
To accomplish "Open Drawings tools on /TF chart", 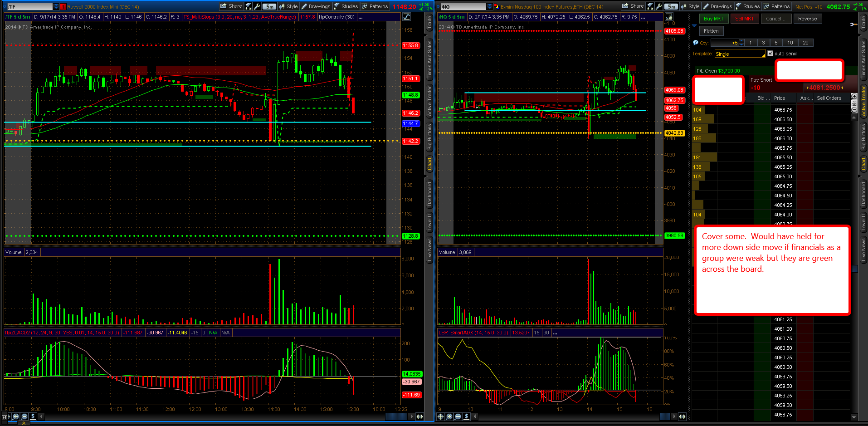I will point(316,6).
